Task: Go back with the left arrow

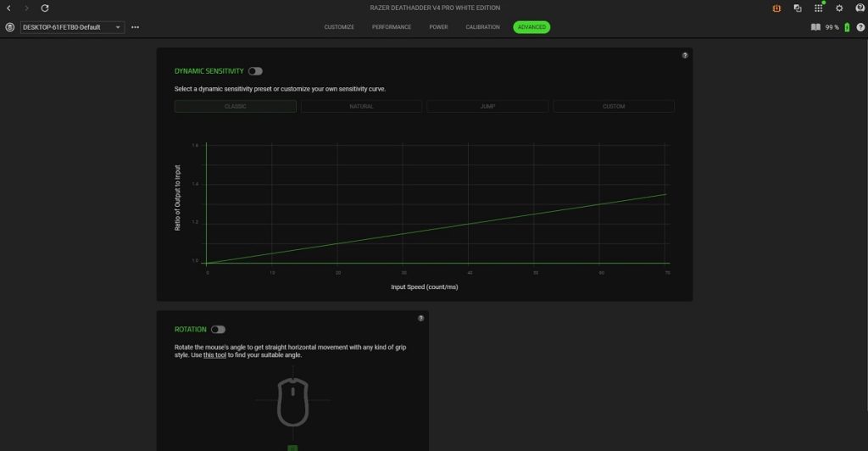Action: tap(8, 8)
